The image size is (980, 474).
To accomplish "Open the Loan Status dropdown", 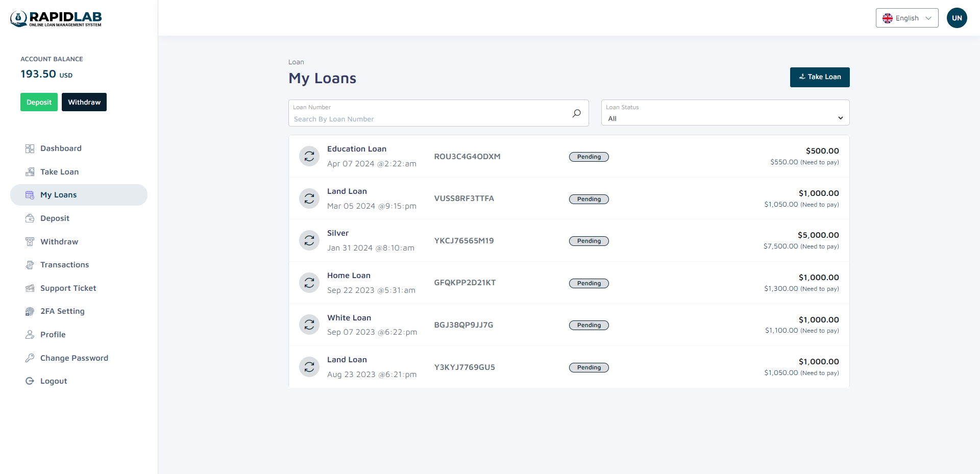I will coord(725,118).
